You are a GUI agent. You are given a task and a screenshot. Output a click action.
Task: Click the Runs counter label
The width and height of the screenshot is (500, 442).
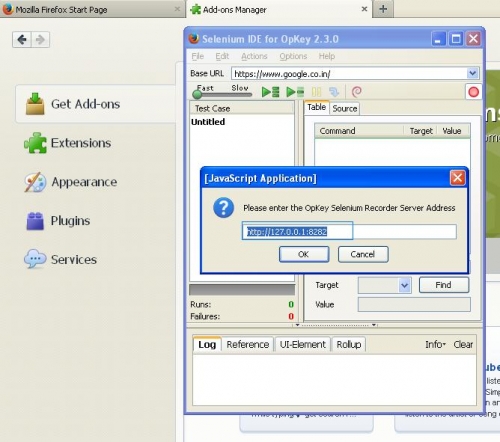[x=201, y=304]
